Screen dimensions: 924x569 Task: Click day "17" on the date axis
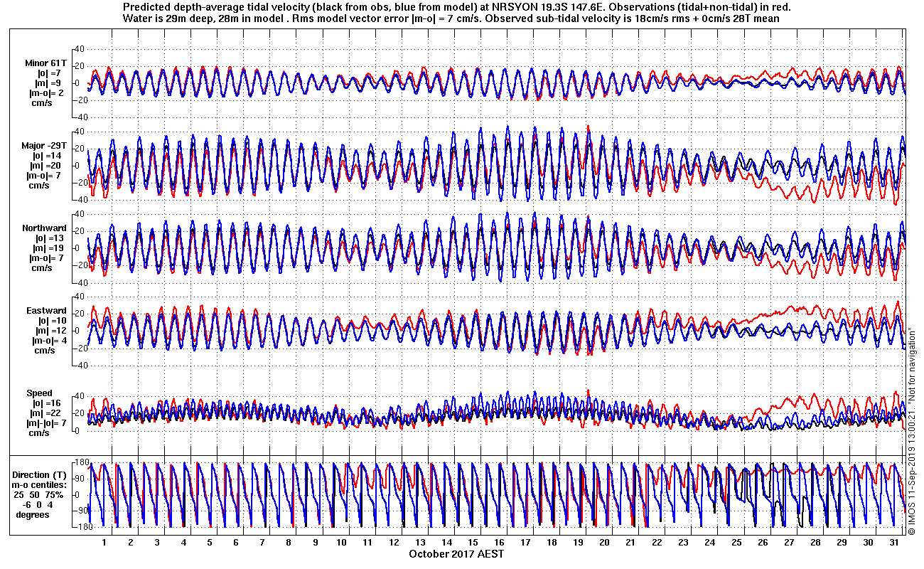point(525,542)
